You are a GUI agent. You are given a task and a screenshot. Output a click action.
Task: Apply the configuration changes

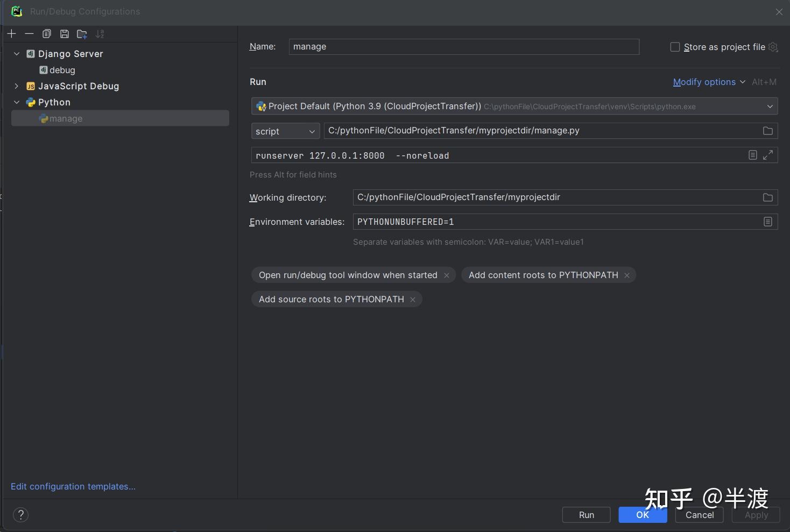click(756, 515)
